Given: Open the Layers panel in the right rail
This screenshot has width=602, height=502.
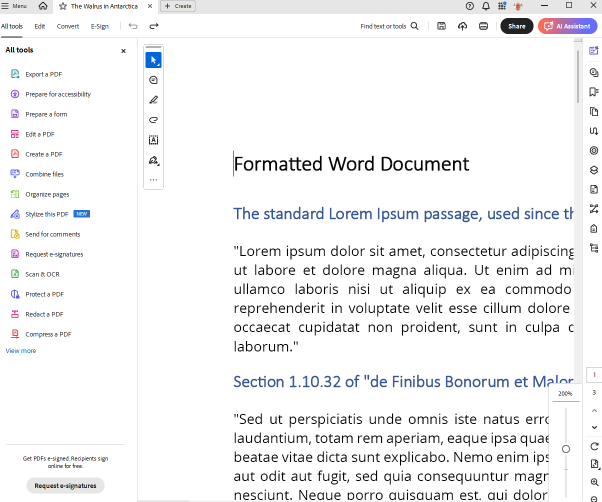Looking at the screenshot, I should click(594, 170).
